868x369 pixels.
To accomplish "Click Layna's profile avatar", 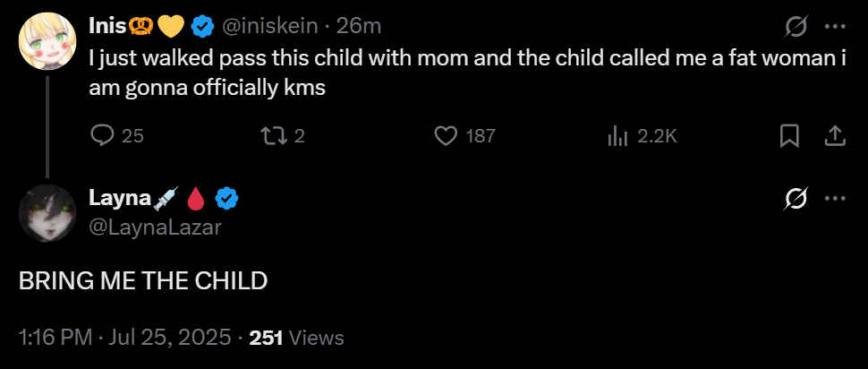I will 46,212.
